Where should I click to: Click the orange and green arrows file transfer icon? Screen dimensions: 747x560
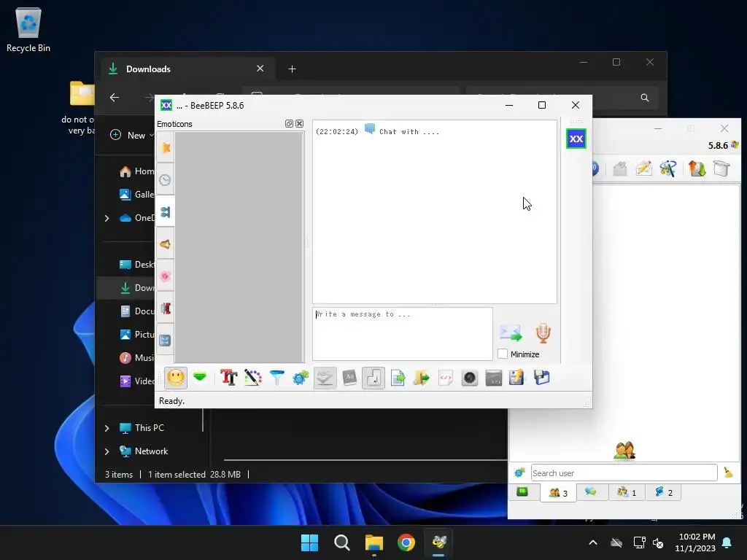697,168
